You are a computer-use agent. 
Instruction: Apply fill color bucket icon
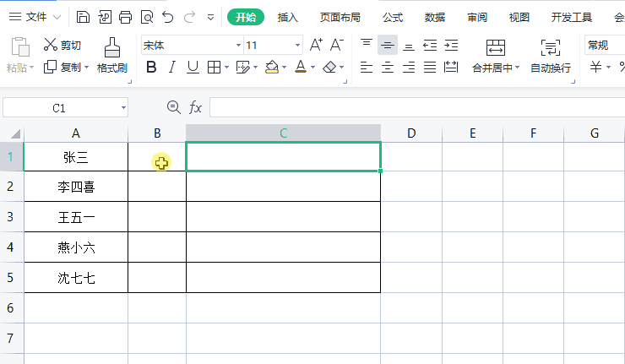272,67
